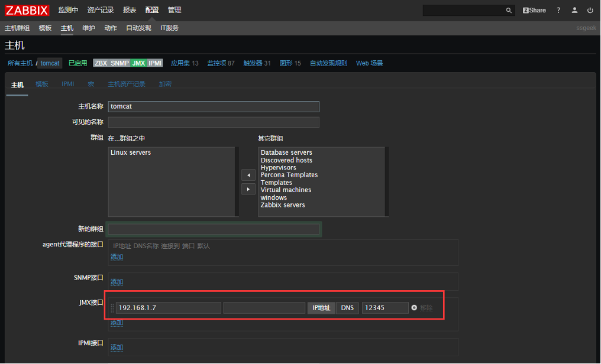Click 添加 under IPMI接口
The height and width of the screenshot is (364, 601).
point(117,347)
